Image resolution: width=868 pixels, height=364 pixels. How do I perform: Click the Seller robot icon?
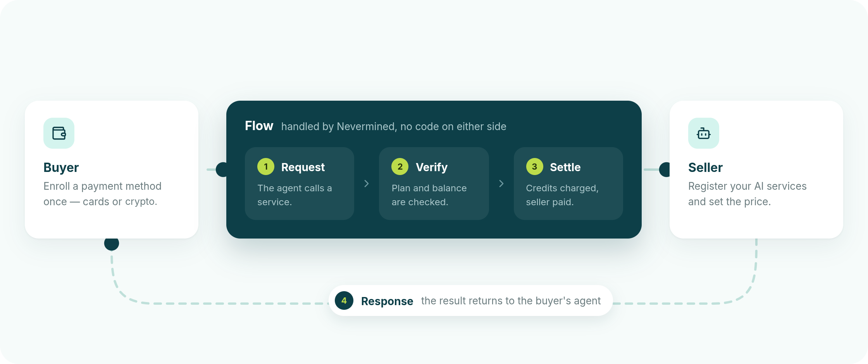tap(704, 133)
